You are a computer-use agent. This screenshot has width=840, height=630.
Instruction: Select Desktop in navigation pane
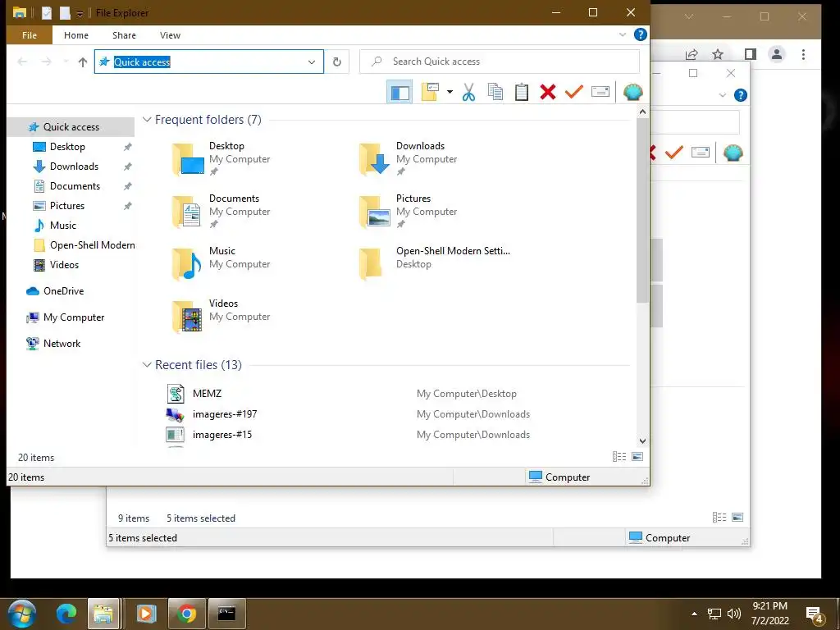tap(67, 147)
